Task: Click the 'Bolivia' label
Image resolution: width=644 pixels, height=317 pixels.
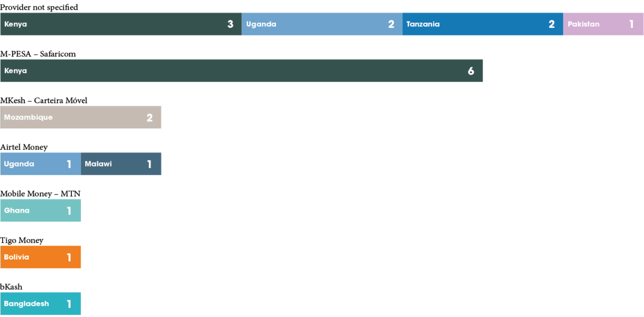Action: 17,257
